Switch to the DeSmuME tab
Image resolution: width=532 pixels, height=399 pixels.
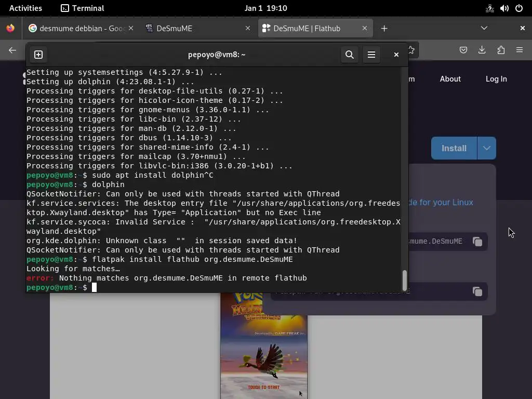pyautogui.click(x=197, y=28)
